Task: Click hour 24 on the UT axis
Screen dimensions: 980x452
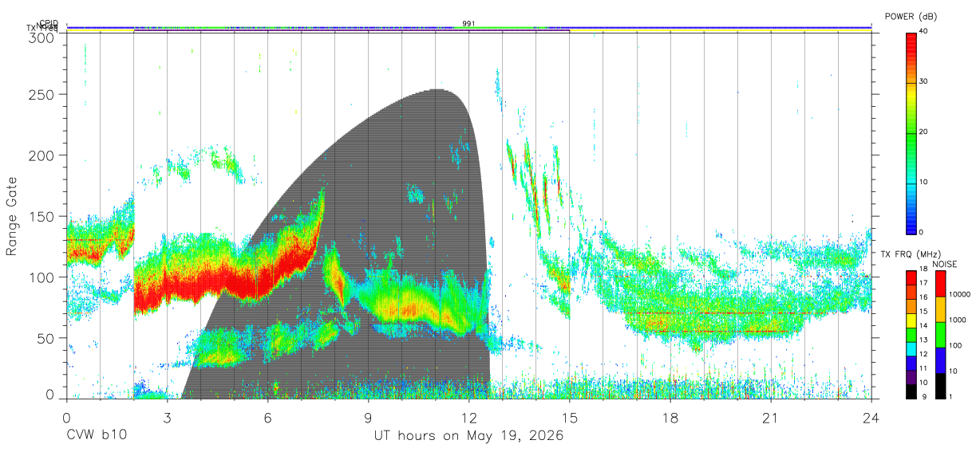Action: (x=871, y=417)
